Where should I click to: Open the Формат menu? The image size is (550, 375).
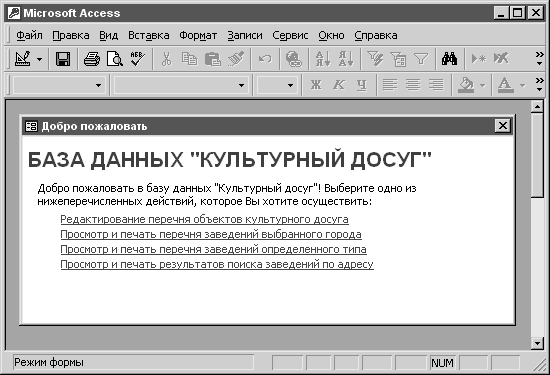[x=198, y=35]
